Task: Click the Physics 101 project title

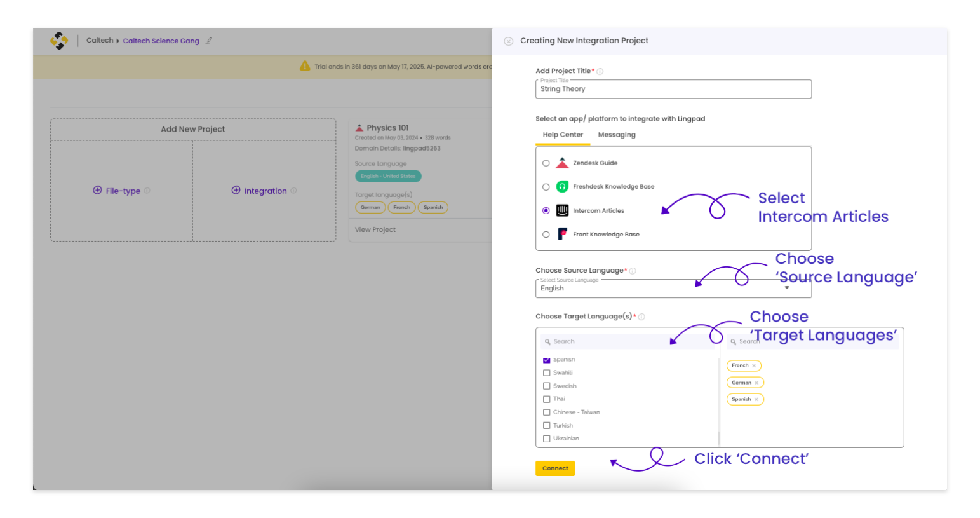Action: point(388,128)
